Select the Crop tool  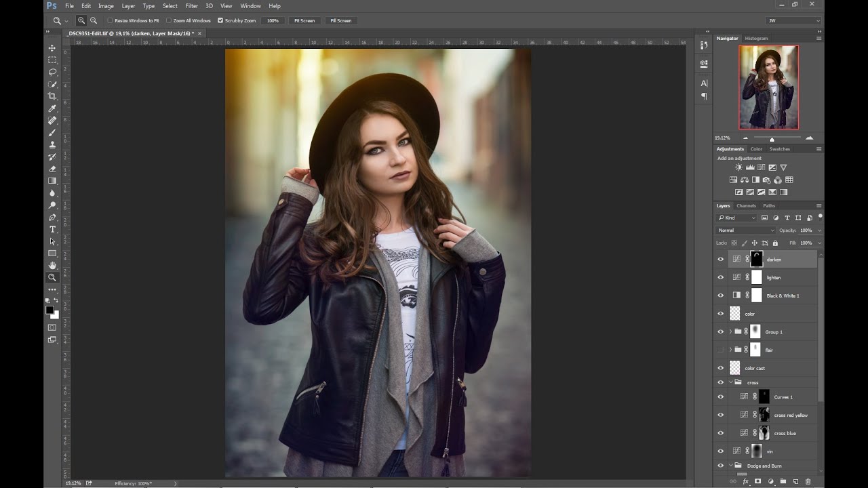[52, 96]
